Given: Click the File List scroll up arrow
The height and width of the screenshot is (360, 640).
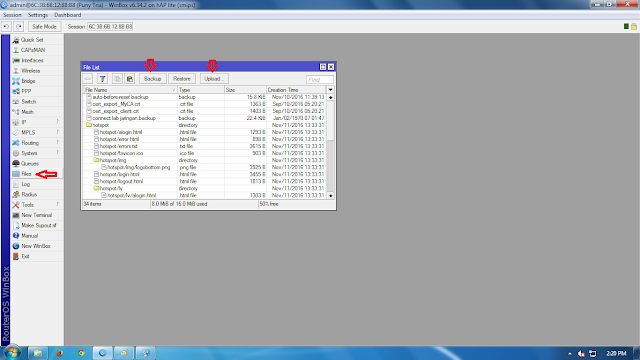Looking at the screenshot, I should point(331,98).
